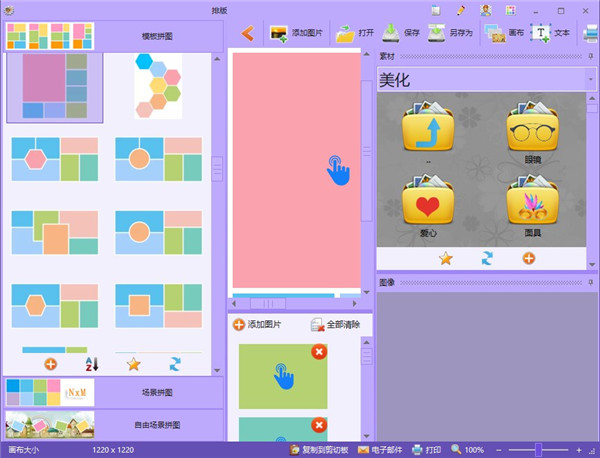Open the 爱心 heart folder
Viewport: 600px width, 458px height.
tap(428, 204)
